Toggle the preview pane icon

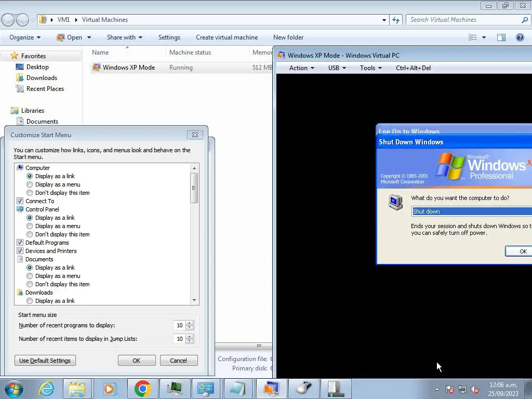pos(501,37)
